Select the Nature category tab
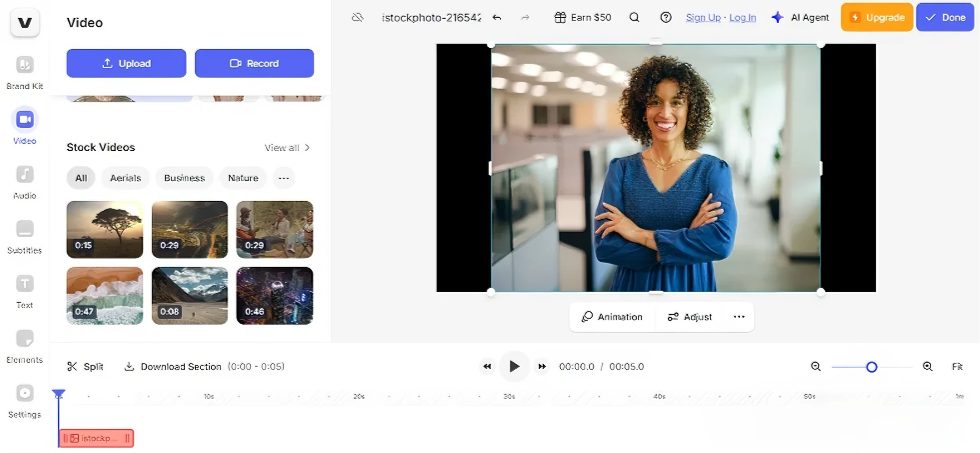The width and height of the screenshot is (980, 453). pos(243,178)
